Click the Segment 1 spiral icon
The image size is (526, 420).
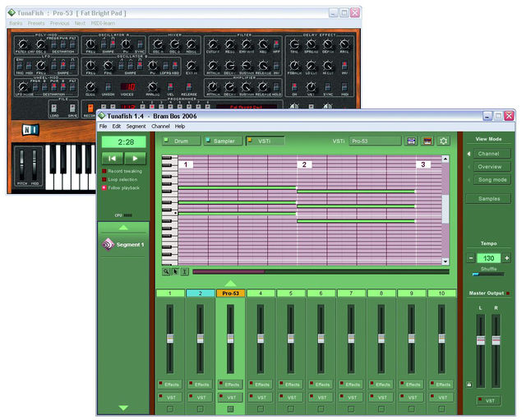pos(108,245)
